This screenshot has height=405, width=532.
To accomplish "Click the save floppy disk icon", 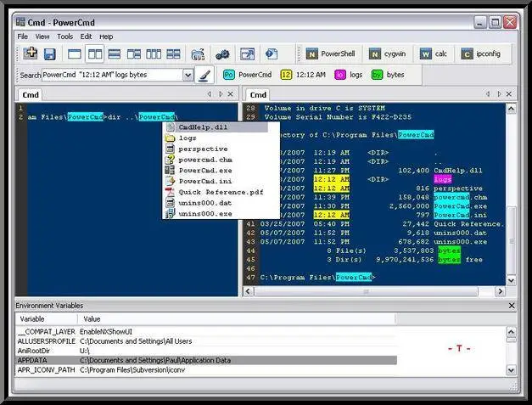I will point(50,53).
